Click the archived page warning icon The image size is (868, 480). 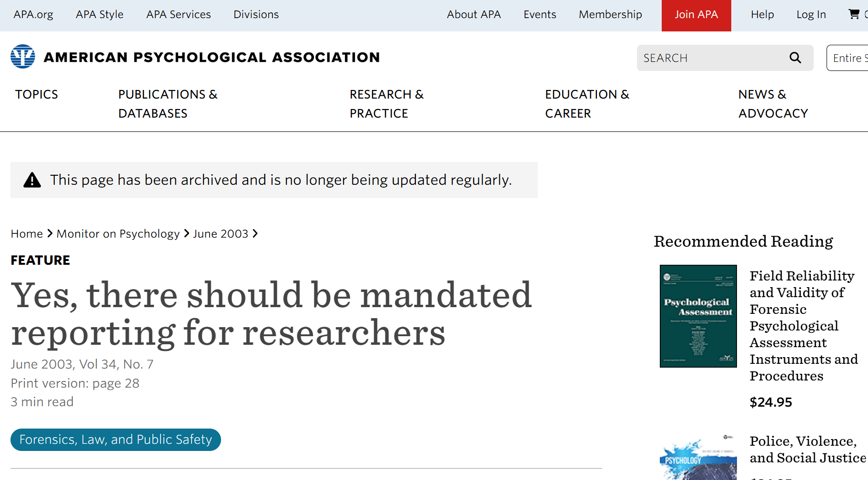pyautogui.click(x=32, y=180)
